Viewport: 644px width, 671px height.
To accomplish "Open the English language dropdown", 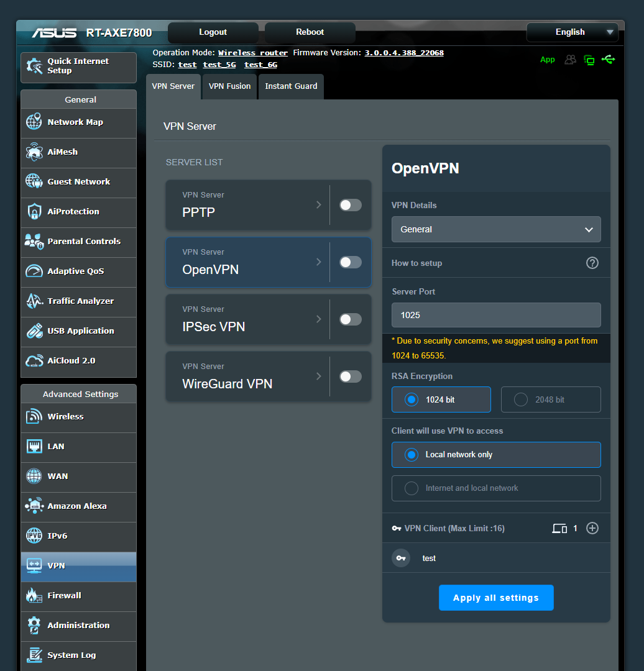I will pyautogui.click(x=572, y=32).
